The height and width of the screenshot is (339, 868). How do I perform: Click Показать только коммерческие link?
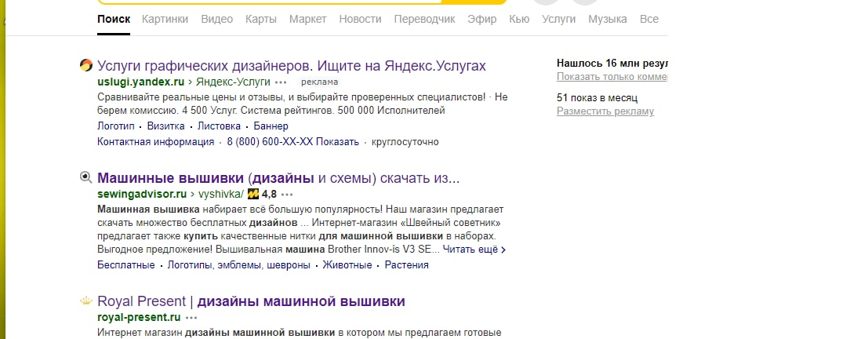tap(612, 77)
